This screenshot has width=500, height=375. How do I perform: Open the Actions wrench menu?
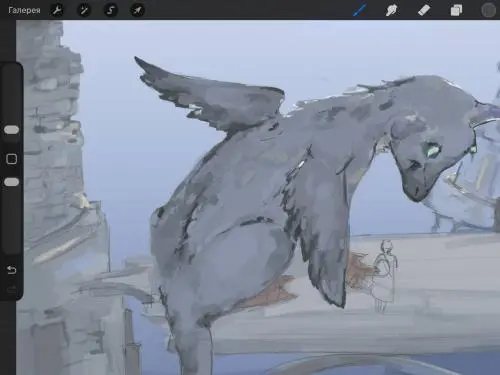(x=57, y=10)
